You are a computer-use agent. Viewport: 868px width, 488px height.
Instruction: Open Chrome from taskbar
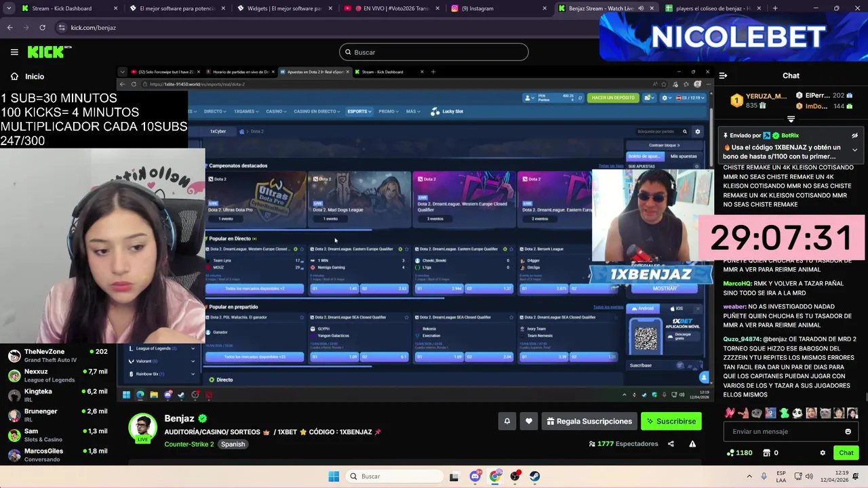tap(495, 476)
